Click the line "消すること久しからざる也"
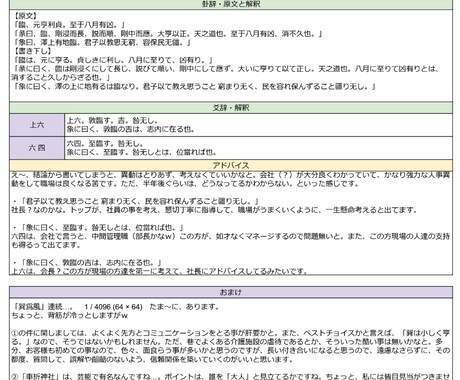Viewport: 460px width, 380px height. (x=61, y=77)
